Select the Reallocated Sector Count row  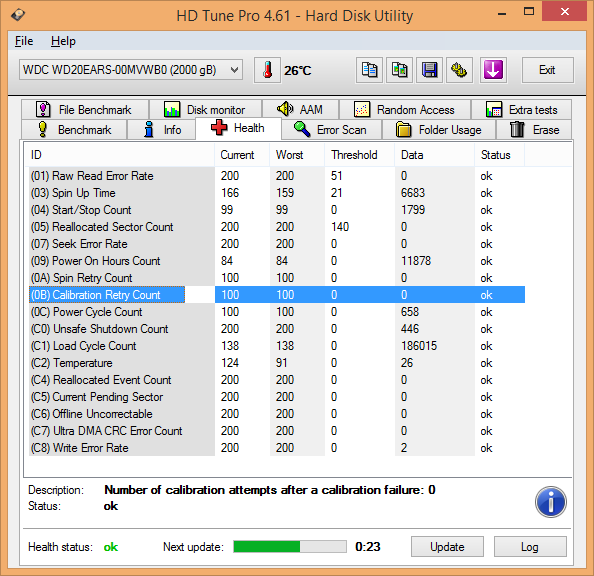click(277, 227)
